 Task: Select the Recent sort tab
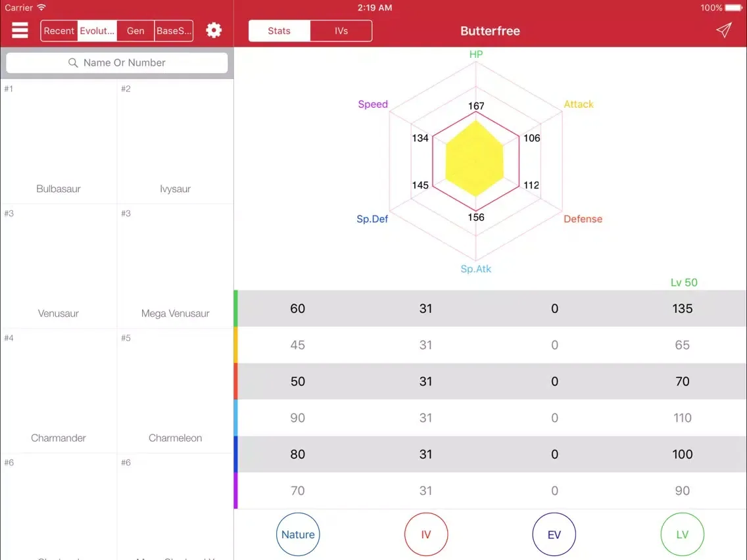[x=59, y=31]
